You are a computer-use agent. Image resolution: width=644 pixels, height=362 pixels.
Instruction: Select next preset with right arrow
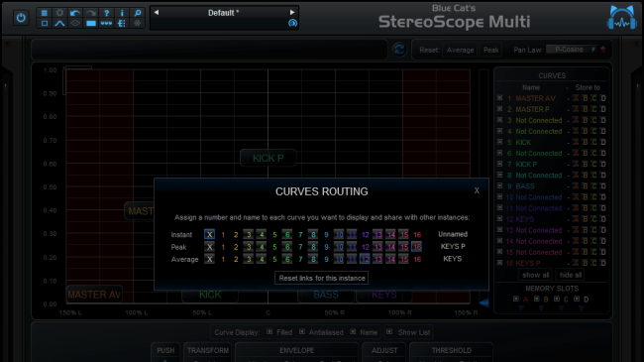[x=292, y=12]
